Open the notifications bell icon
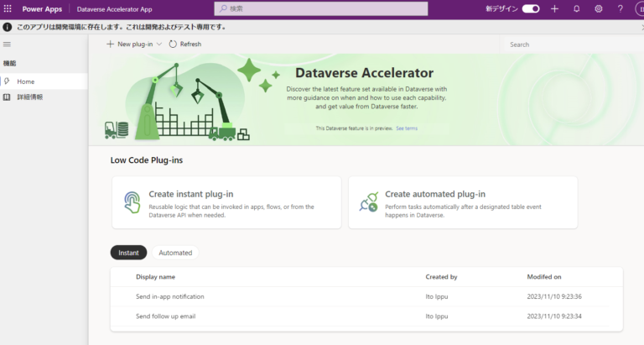Screen dimensions: 644x345 tap(576, 8)
